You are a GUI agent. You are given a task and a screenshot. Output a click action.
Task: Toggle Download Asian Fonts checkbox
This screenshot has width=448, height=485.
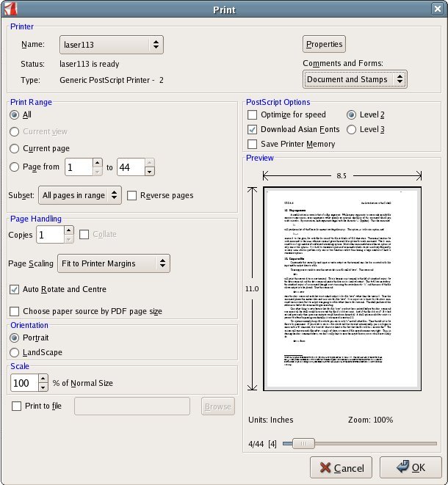pyautogui.click(x=253, y=130)
